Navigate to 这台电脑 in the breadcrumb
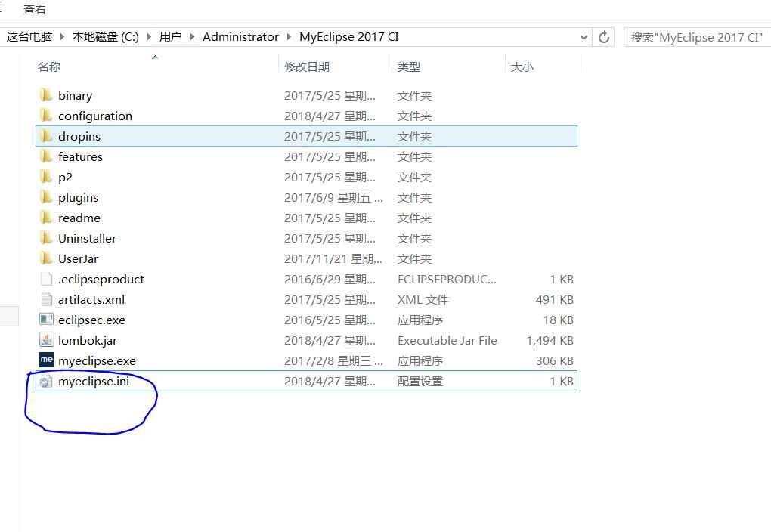The height and width of the screenshot is (532, 771). pos(29,37)
